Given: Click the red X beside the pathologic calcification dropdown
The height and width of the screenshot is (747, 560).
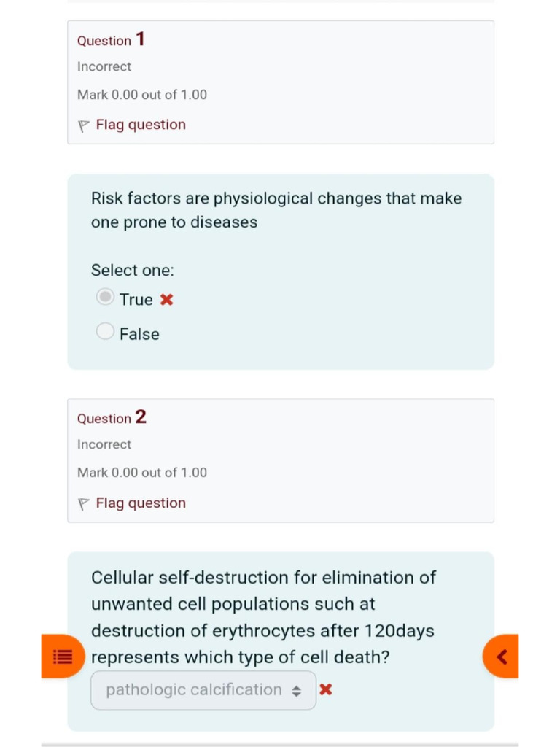Looking at the screenshot, I should click(326, 689).
